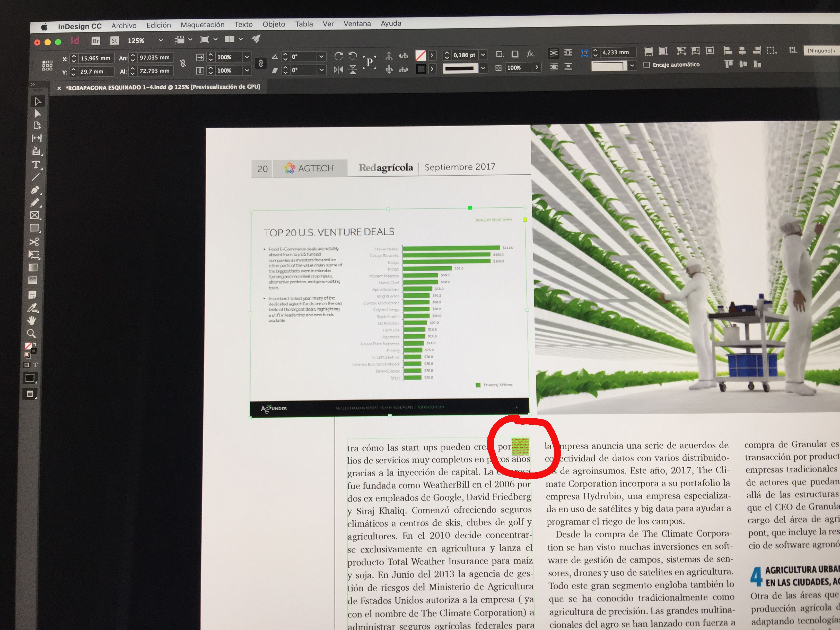Select the Selection tool arrow
Screen dimensions: 840x630
click(x=38, y=101)
